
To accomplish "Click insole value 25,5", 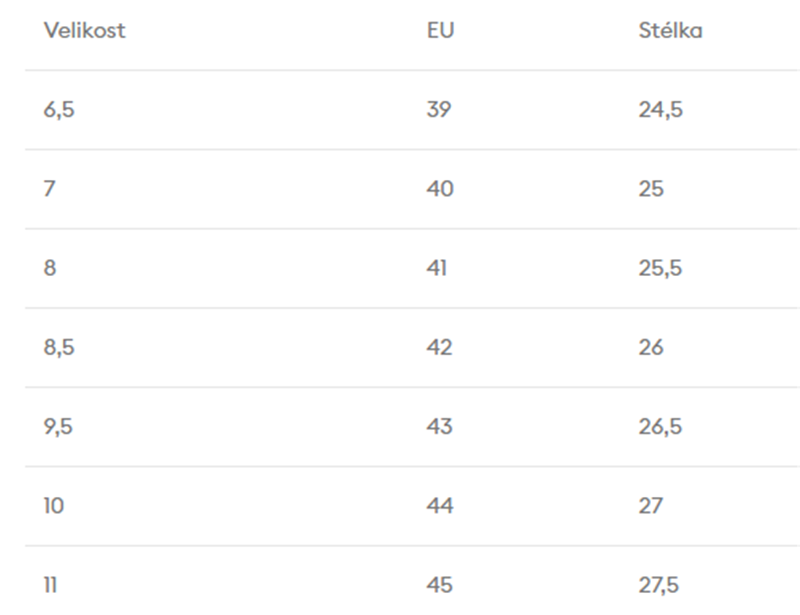I will pos(660,268).
